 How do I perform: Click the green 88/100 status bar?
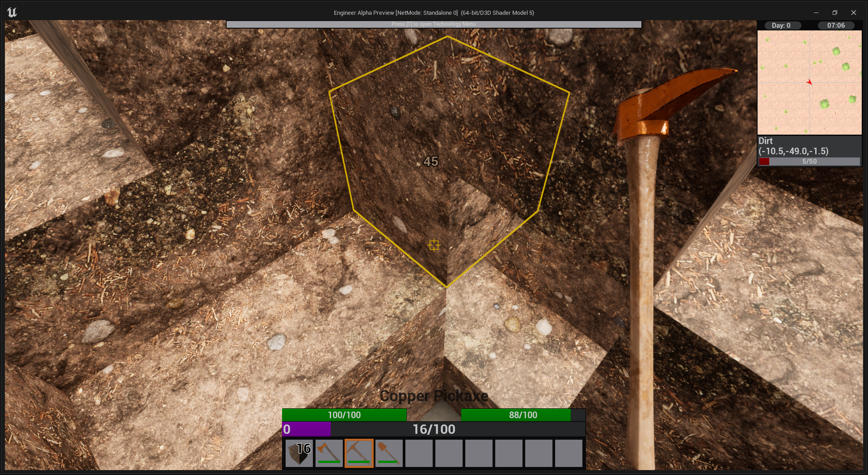click(x=522, y=415)
